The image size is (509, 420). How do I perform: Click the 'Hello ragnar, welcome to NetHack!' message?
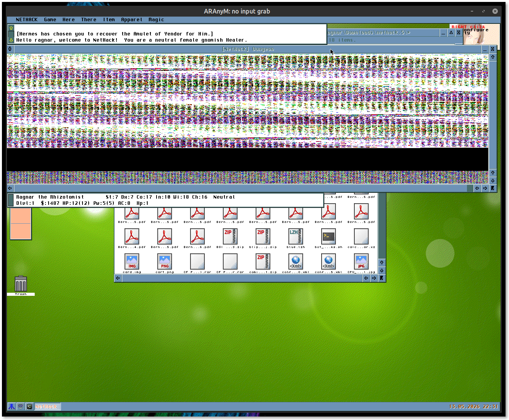[67, 40]
